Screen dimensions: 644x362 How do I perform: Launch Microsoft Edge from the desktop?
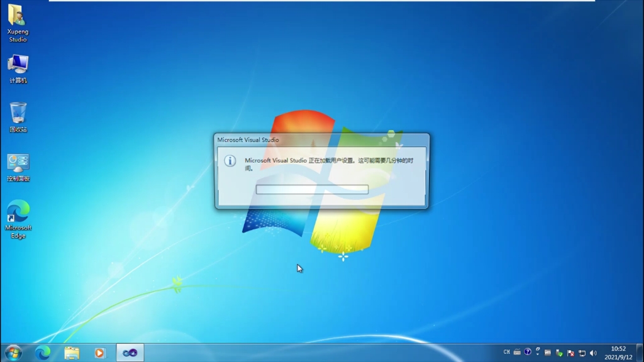click(17, 217)
